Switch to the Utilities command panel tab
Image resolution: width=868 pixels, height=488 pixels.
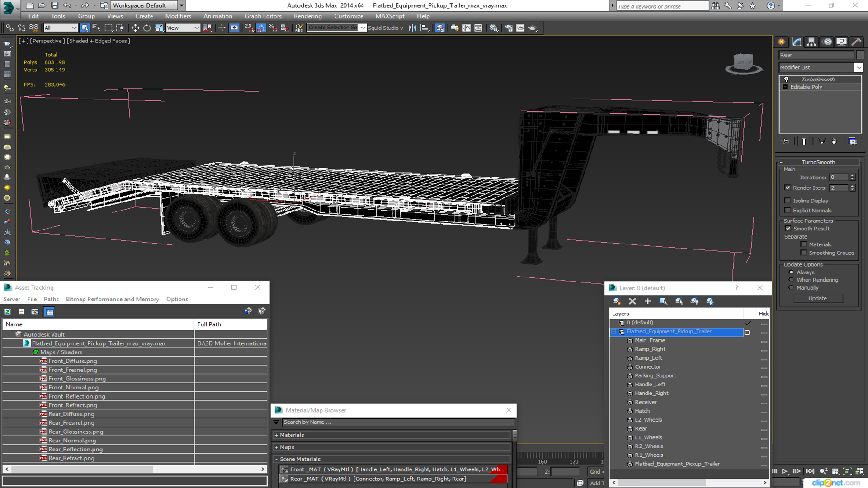pos(856,42)
